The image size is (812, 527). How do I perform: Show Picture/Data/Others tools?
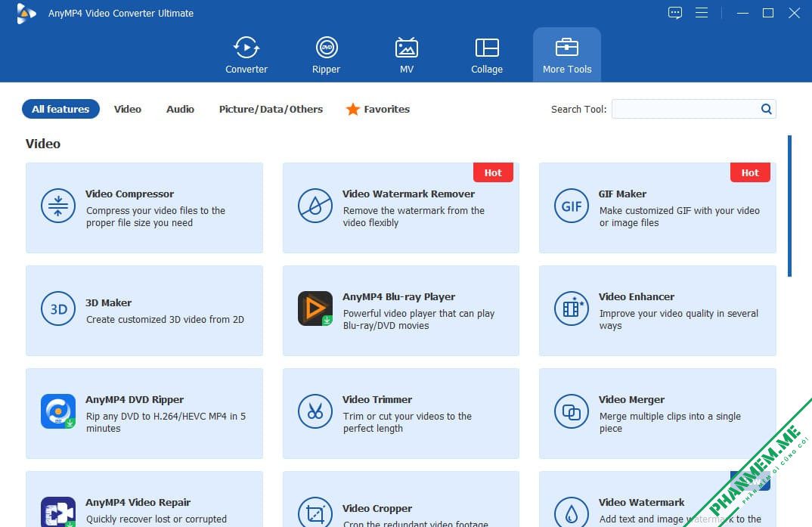click(271, 109)
